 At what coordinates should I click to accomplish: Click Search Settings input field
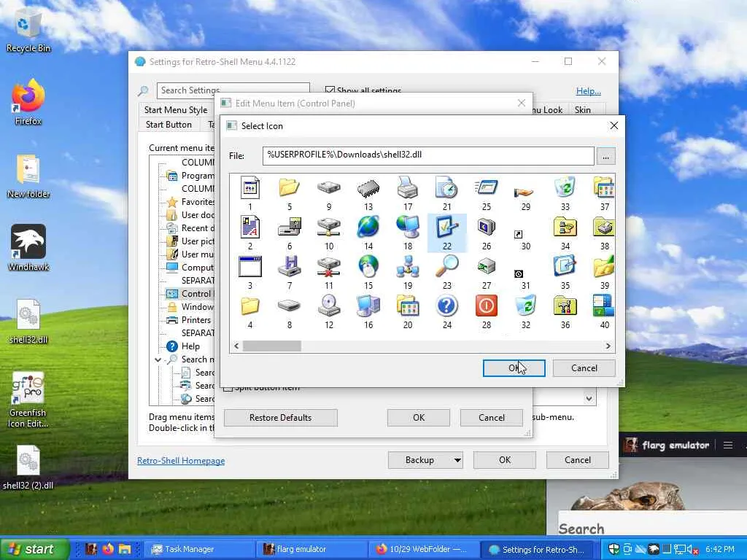click(x=233, y=90)
